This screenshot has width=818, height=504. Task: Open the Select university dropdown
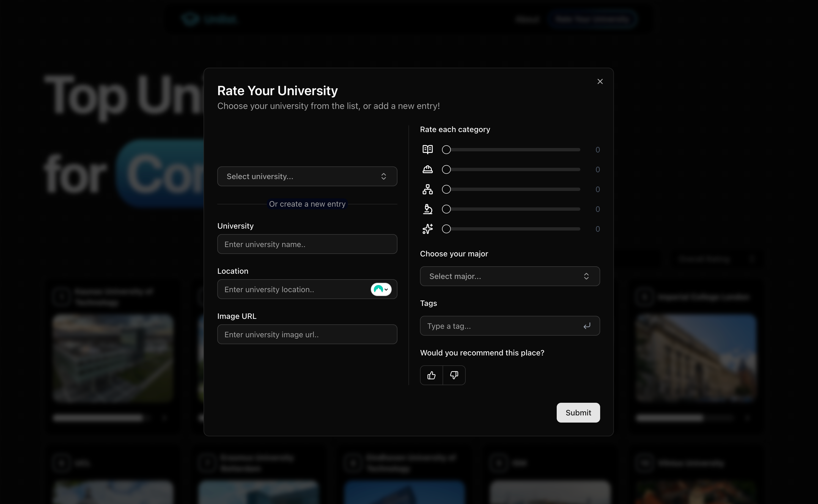307,176
